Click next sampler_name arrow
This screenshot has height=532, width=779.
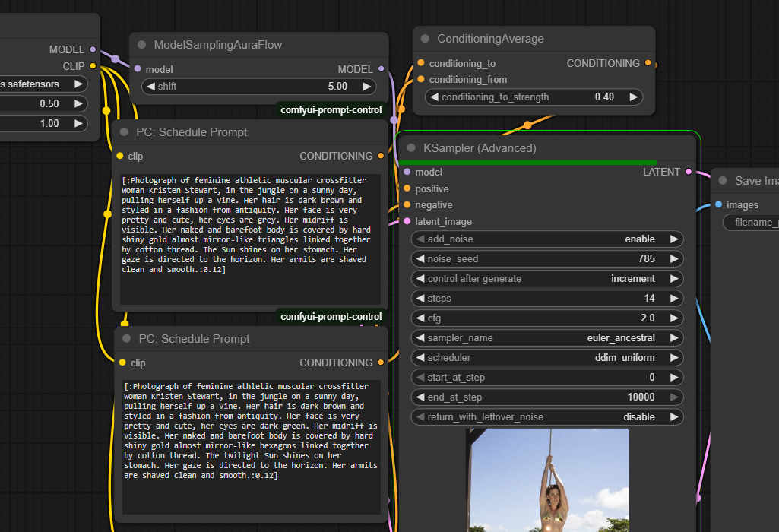click(x=674, y=337)
